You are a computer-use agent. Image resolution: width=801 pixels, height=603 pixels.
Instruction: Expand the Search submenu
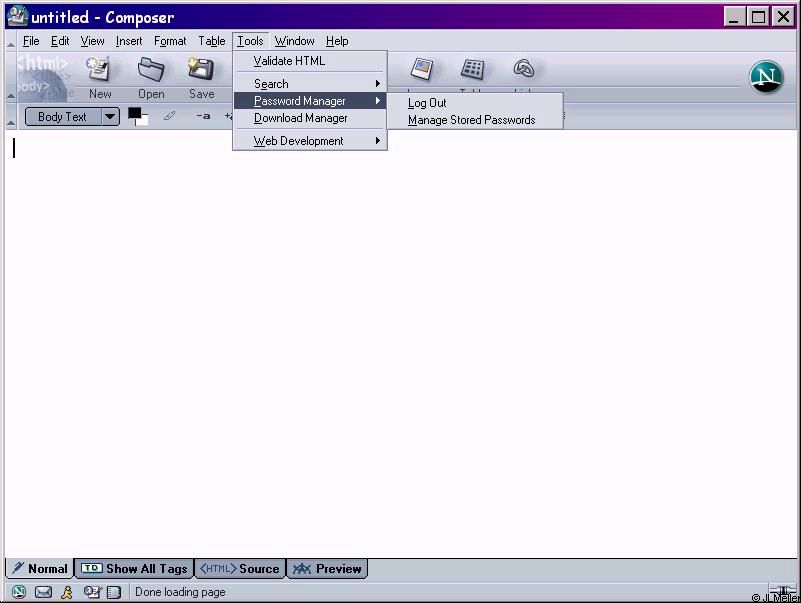[x=310, y=83]
